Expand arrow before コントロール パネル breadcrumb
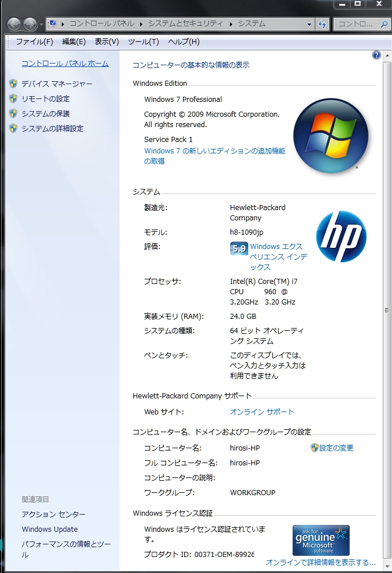392x573 pixels. coord(63,24)
